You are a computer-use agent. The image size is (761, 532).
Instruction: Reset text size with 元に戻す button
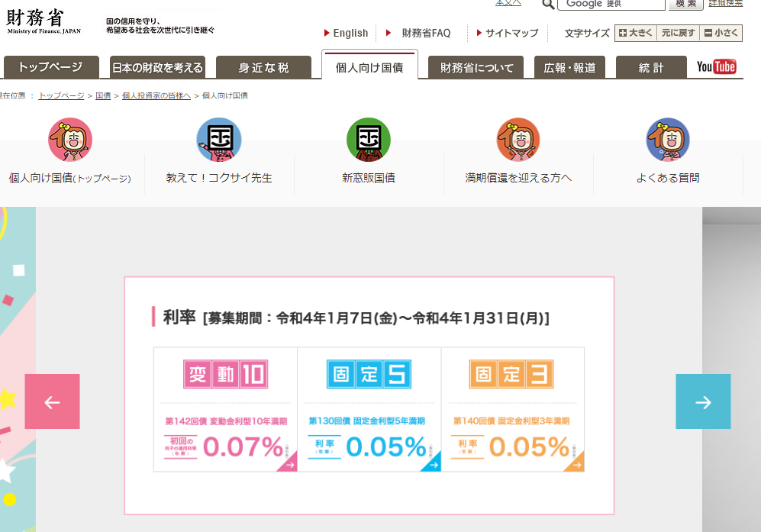pos(678,33)
